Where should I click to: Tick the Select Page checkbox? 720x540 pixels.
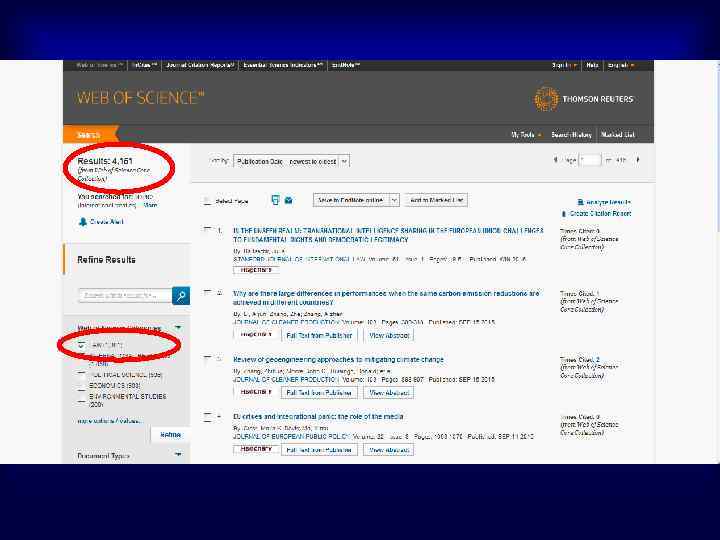[x=208, y=201]
